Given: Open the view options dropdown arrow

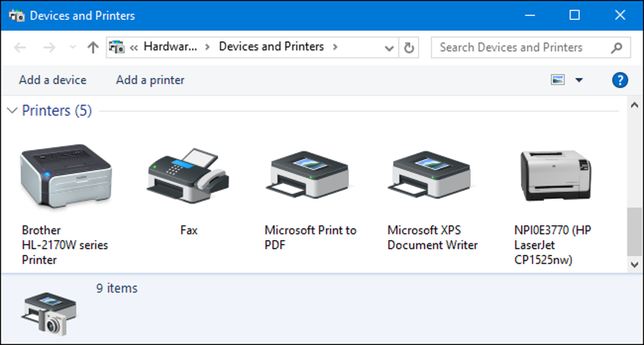Looking at the screenshot, I should tap(579, 80).
